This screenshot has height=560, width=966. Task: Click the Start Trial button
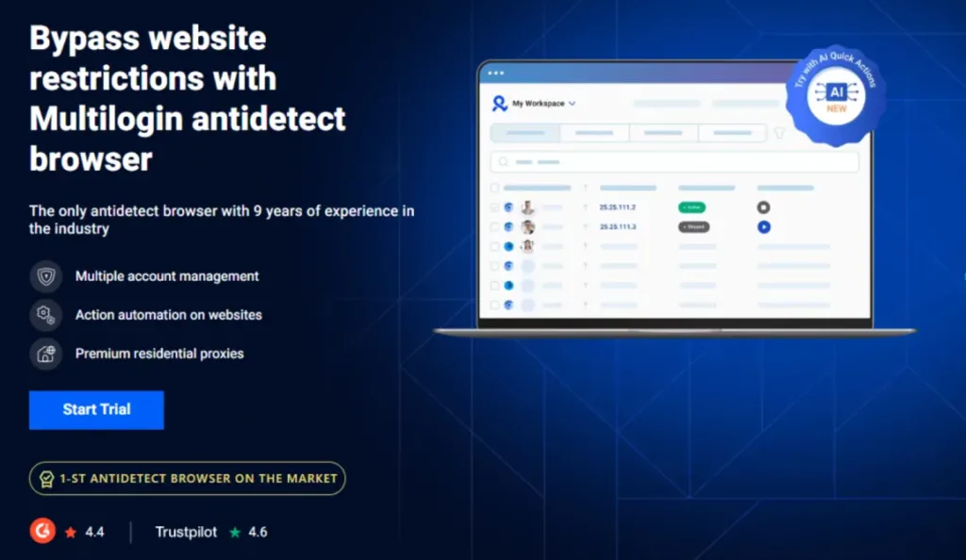point(96,410)
